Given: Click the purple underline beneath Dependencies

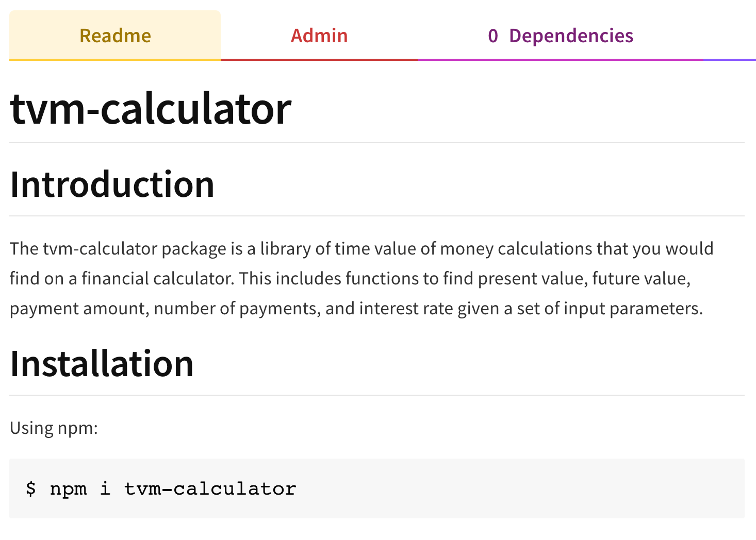Looking at the screenshot, I should click(x=561, y=60).
